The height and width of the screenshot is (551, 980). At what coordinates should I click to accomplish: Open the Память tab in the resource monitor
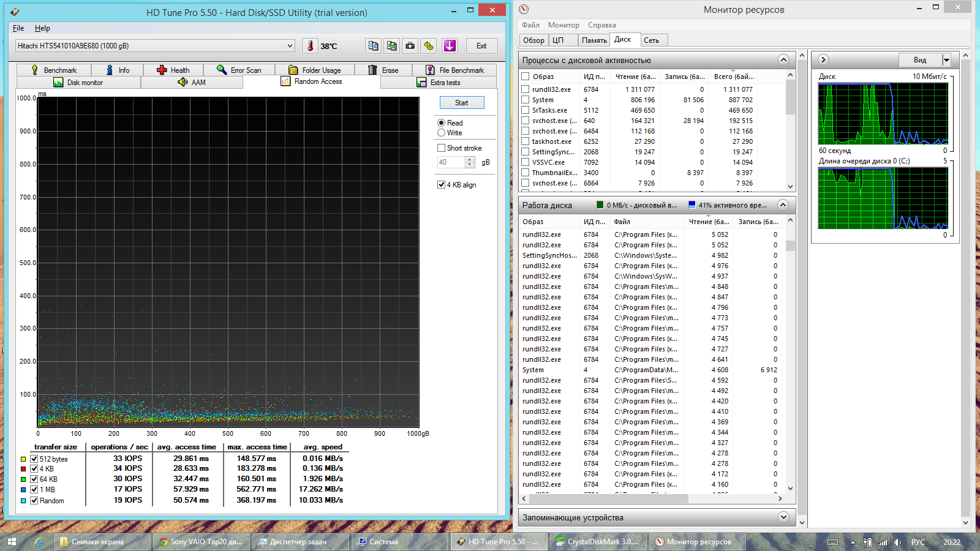pyautogui.click(x=594, y=40)
